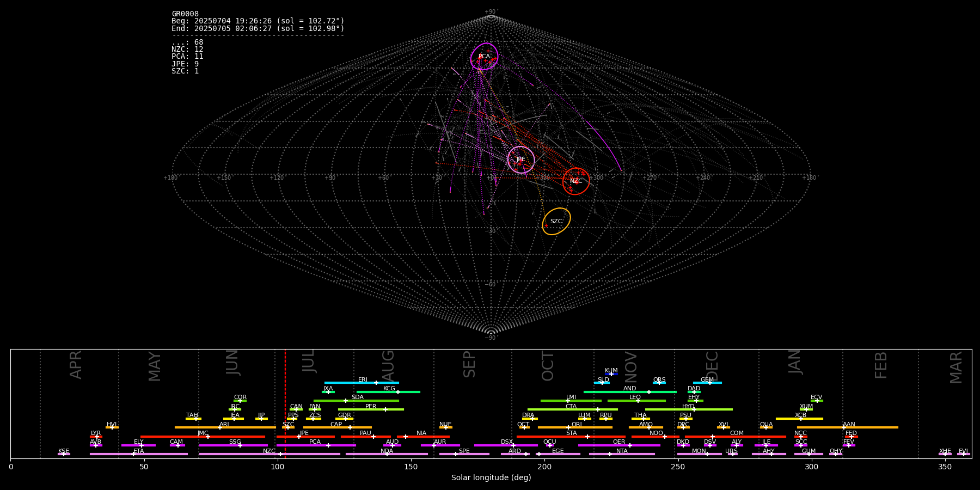Click the lime CTA shower bar

click(573, 409)
